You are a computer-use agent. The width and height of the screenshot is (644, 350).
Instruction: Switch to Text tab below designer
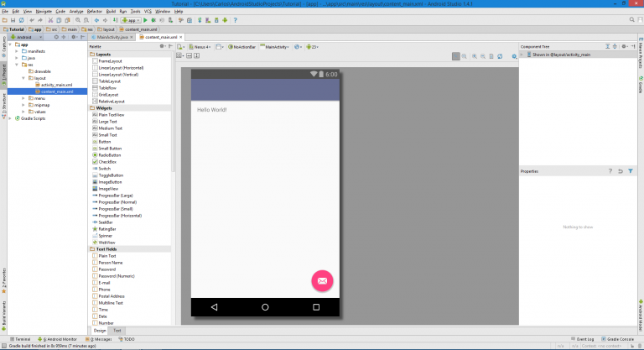[117, 331]
